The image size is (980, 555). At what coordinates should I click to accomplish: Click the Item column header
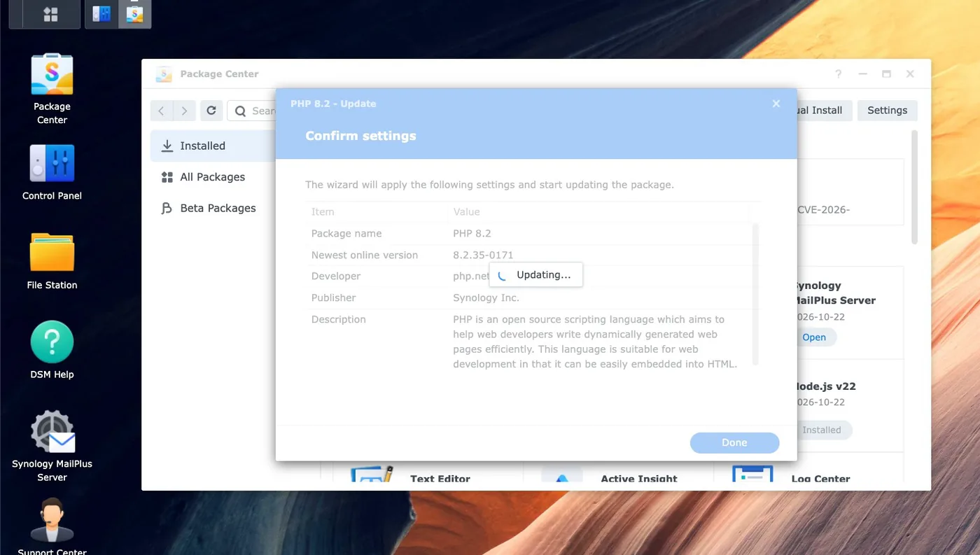323,211
